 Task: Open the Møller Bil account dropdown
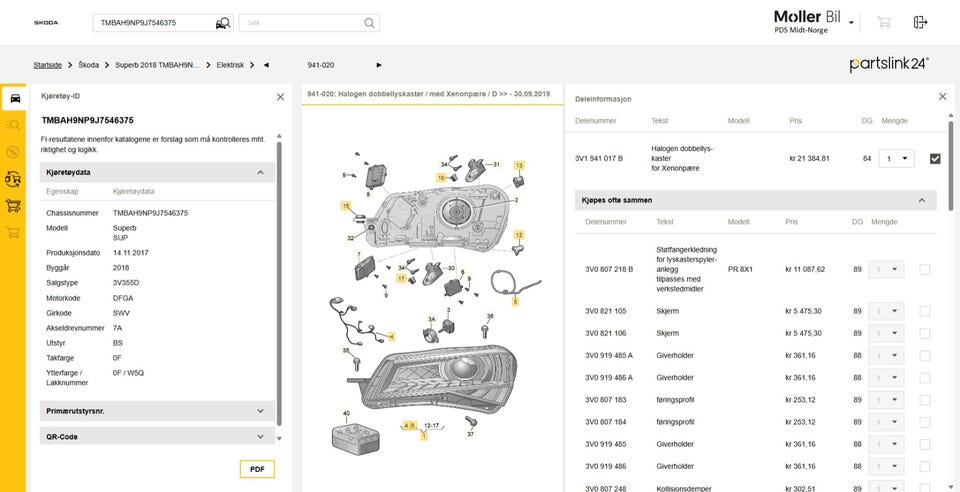852,23
